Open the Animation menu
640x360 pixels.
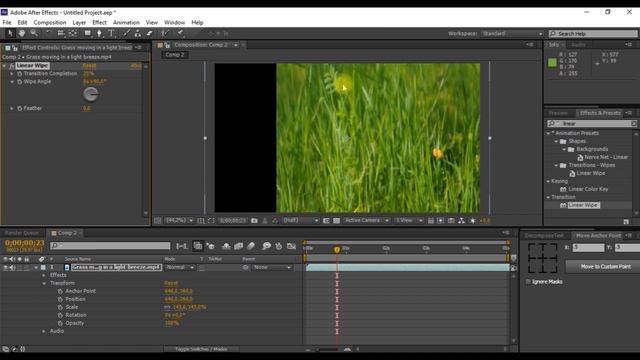[126, 22]
